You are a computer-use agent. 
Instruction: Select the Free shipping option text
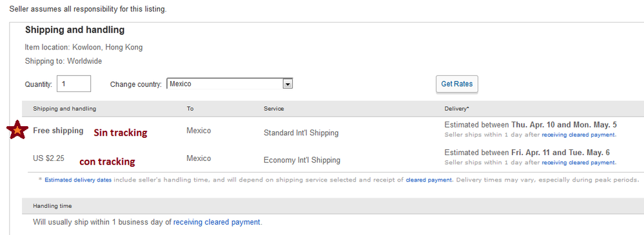point(58,131)
